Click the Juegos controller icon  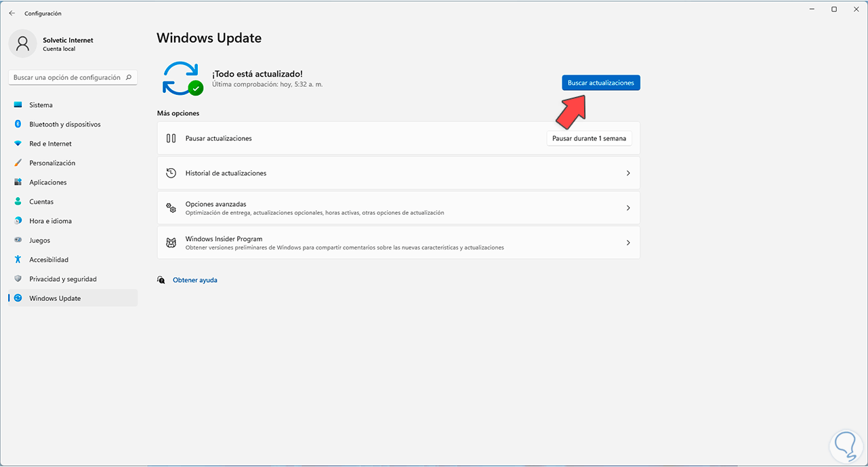coord(18,241)
